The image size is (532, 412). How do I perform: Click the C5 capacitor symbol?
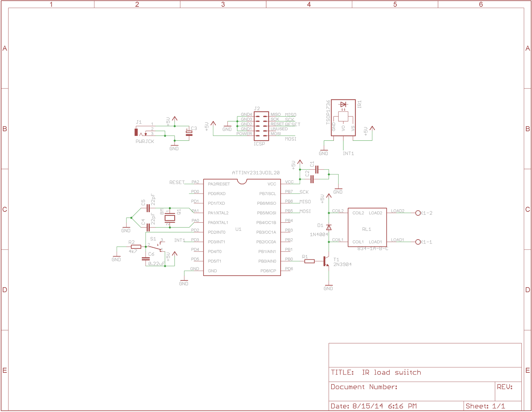(x=148, y=208)
